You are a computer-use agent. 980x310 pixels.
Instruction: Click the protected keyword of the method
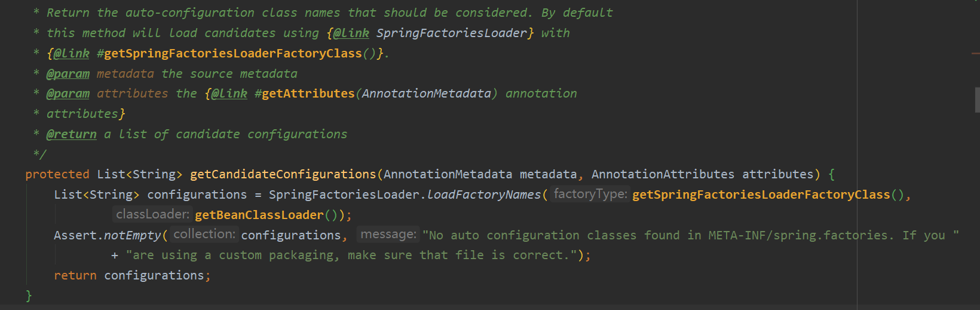click(x=57, y=174)
